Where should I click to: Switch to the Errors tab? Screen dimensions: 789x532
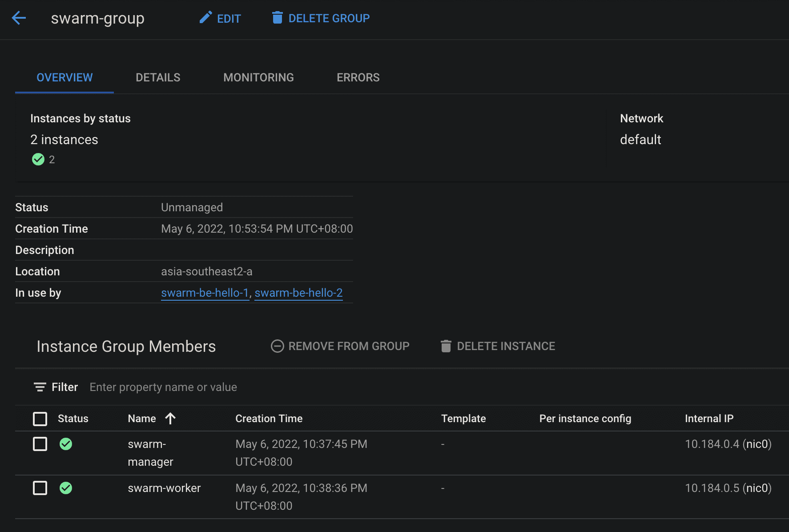[358, 77]
